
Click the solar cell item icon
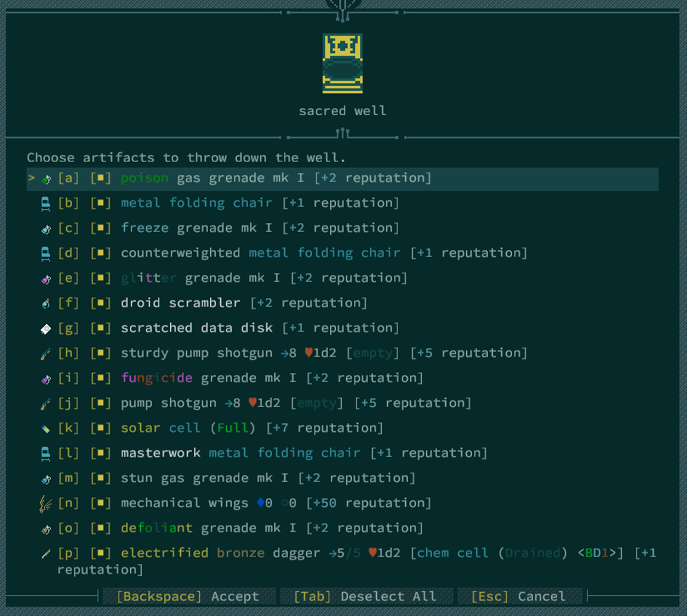[46, 428]
